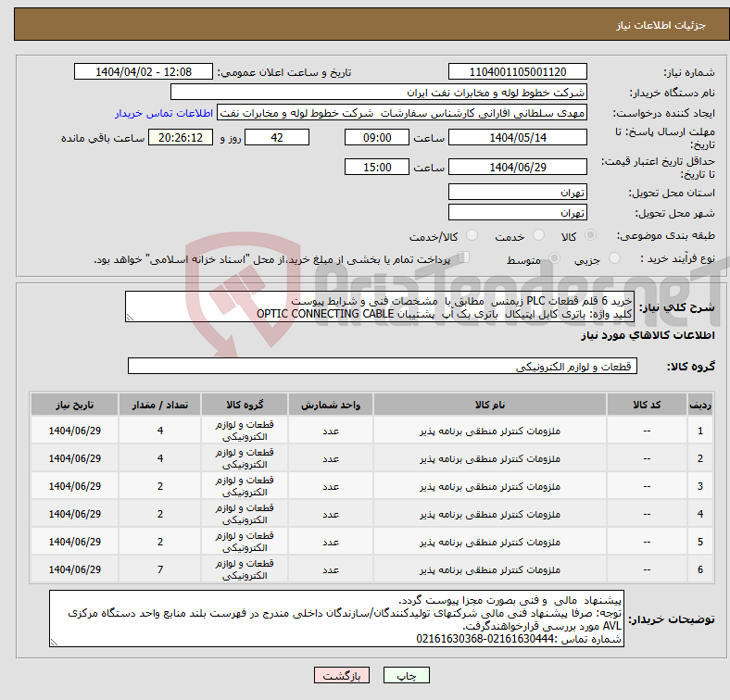
Task: Click the نام کالا column header
Action: click(x=490, y=405)
